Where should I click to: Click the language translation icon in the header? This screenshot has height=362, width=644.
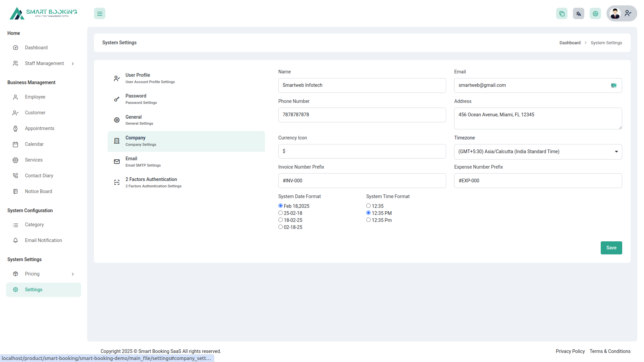[x=578, y=13]
